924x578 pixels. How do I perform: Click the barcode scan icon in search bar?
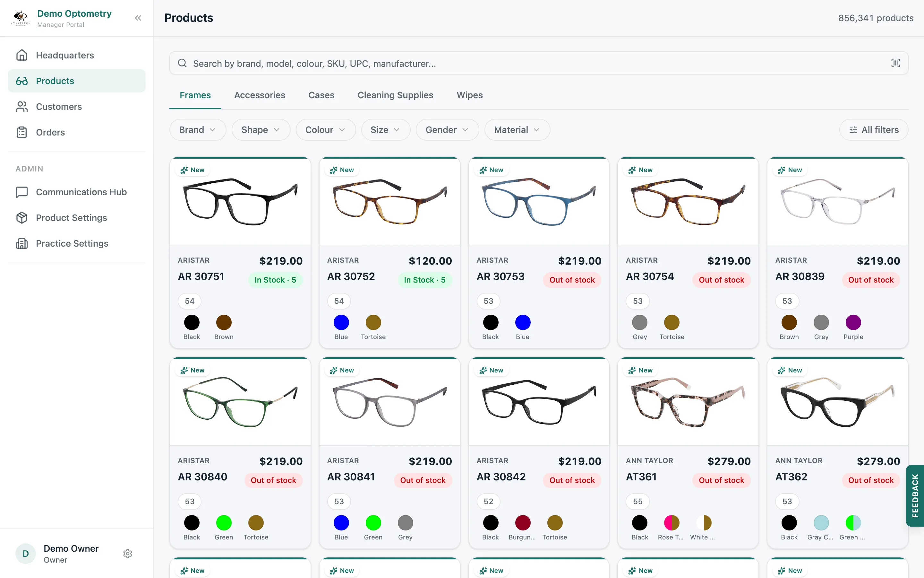pos(895,63)
